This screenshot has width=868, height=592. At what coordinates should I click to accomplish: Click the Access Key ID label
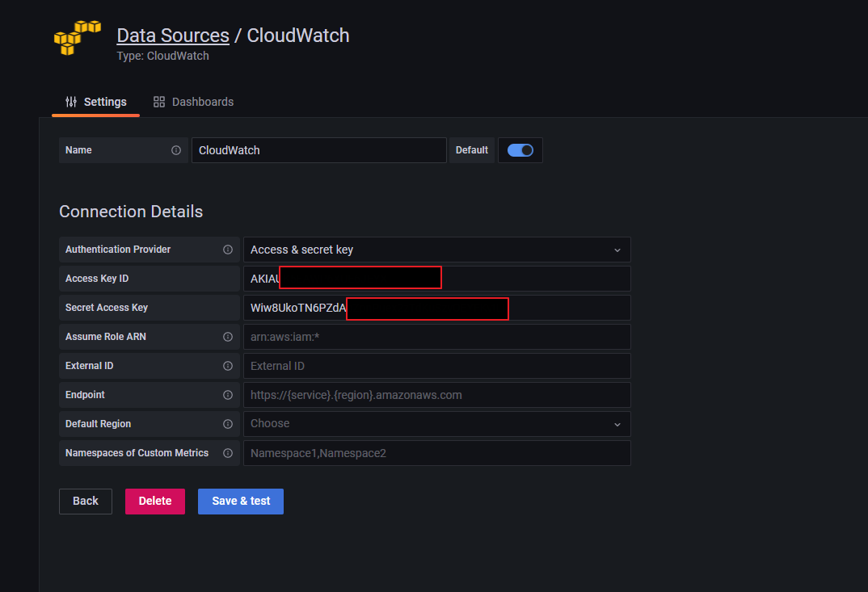click(97, 279)
